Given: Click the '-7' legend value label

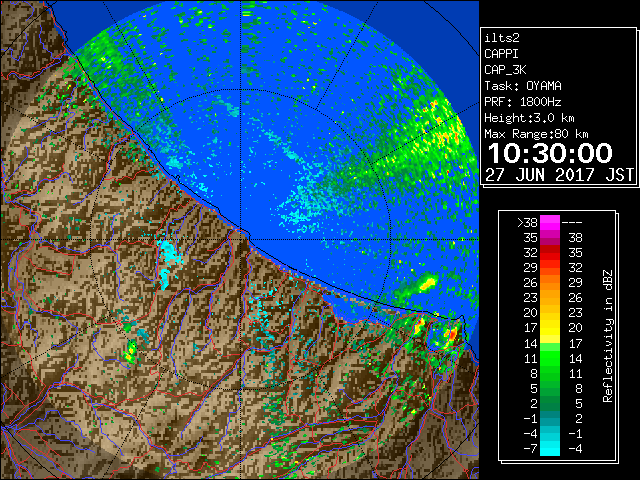Looking at the screenshot, I should 530,449.
